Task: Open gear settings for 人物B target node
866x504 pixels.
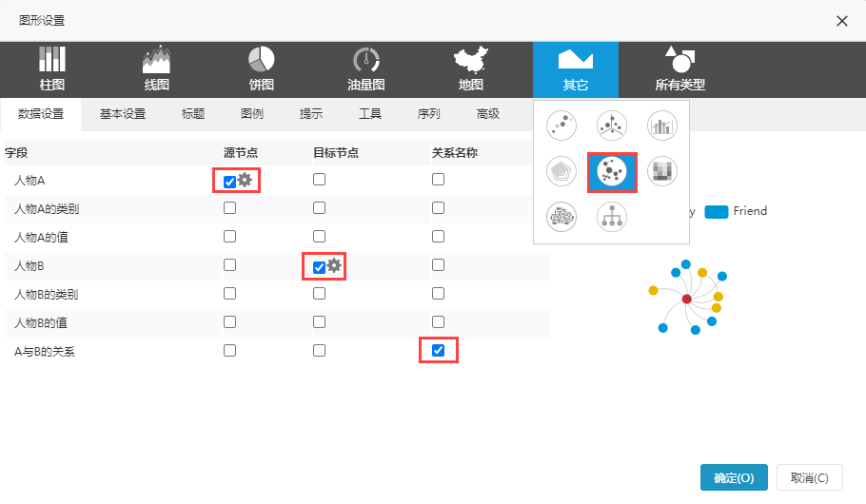Action: 334,265
